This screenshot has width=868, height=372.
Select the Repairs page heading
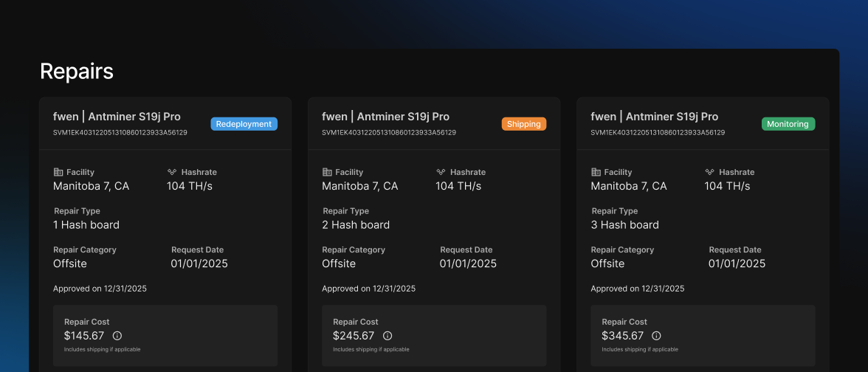pyautogui.click(x=77, y=72)
